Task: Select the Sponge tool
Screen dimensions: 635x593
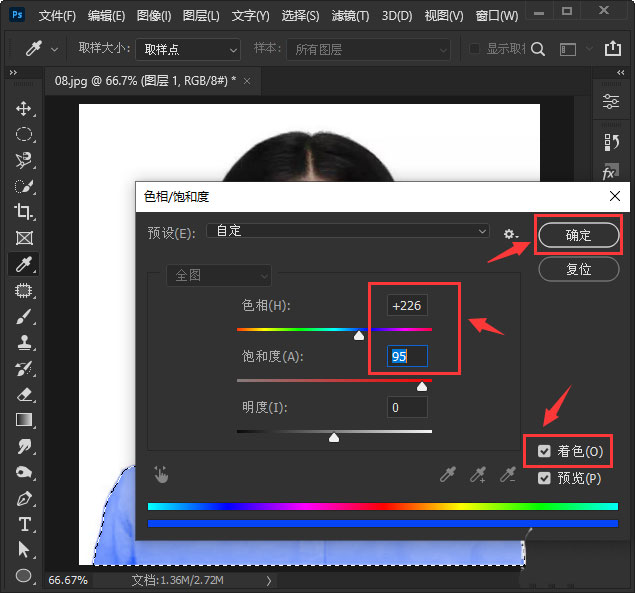Action: (23, 472)
